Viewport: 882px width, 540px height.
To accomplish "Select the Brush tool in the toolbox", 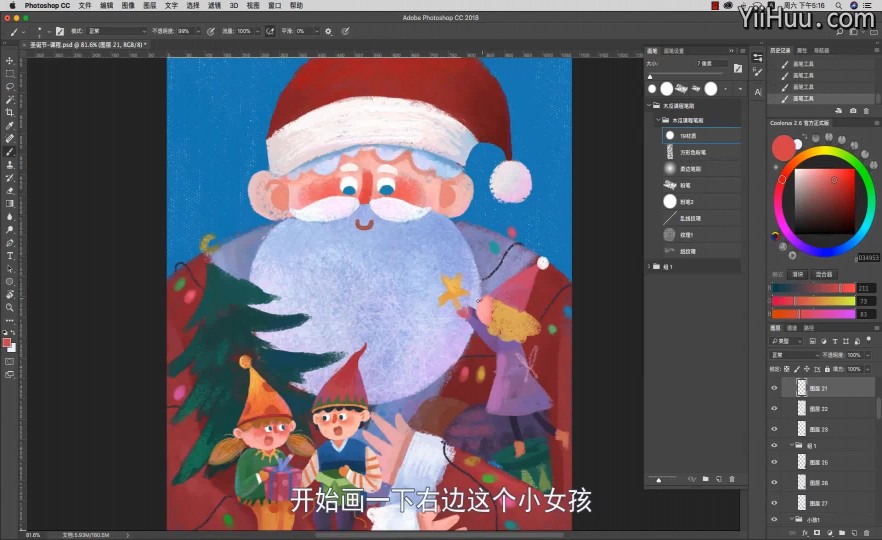I will (10, 152).
